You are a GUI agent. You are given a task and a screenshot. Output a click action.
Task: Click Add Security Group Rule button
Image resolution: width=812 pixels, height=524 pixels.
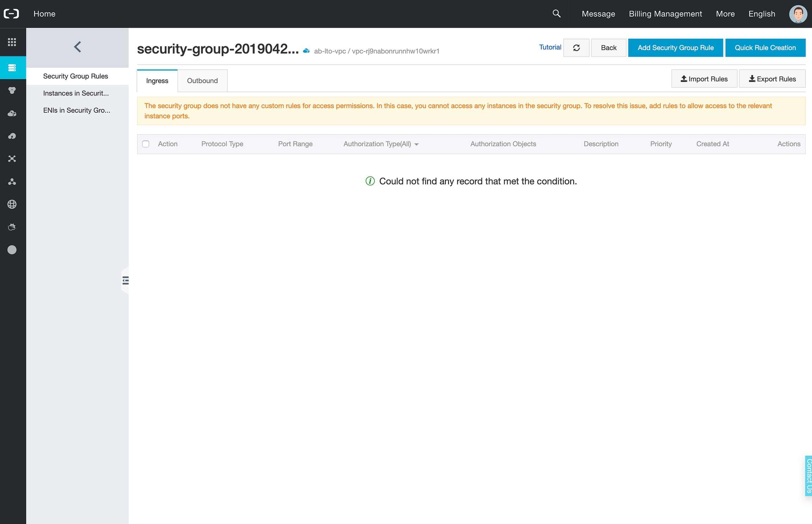(675, 48)
